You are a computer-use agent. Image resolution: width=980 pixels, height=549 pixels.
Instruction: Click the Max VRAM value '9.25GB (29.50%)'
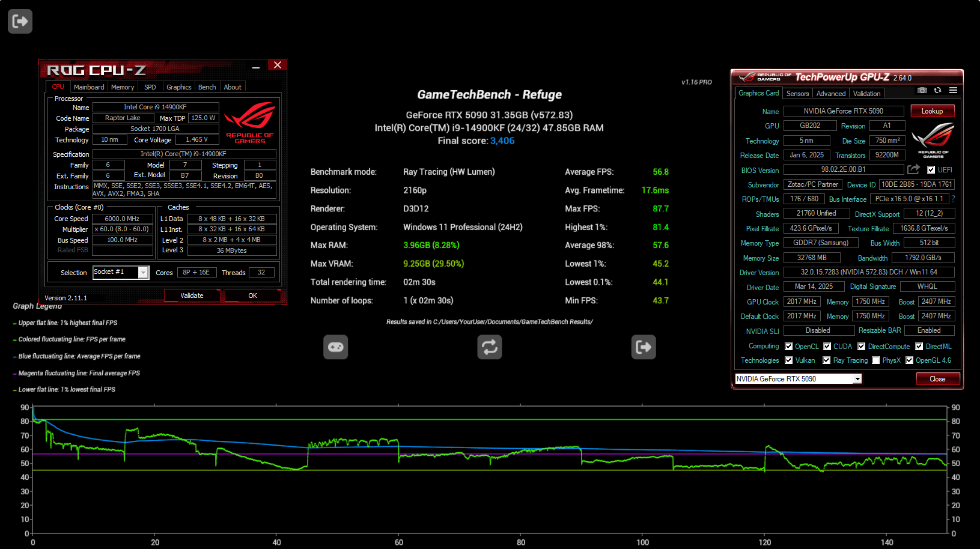coord(434,264)
